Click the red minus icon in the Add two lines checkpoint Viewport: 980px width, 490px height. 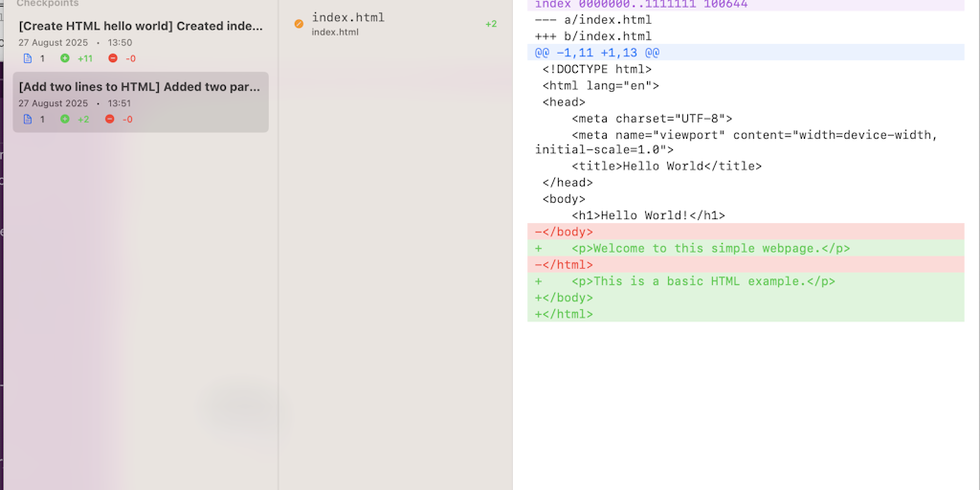(x=109, y=119)
